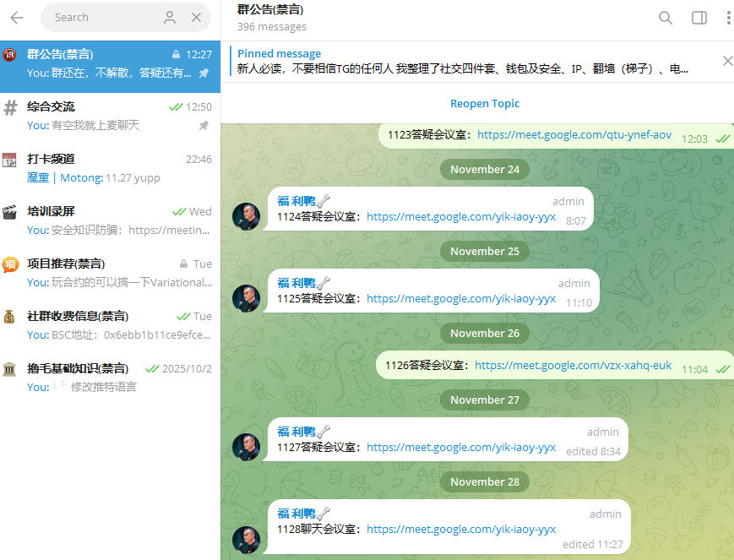Screen dimensions: 734x560
Task: Open the 1127答疑会议室 meet link
Action: tap(461, 447)
